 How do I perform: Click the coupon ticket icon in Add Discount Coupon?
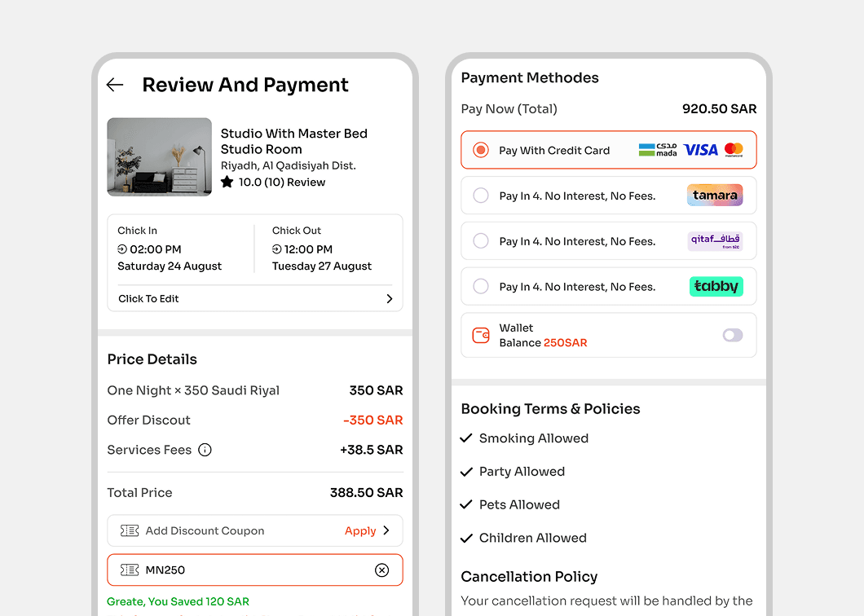coord(130,530)
